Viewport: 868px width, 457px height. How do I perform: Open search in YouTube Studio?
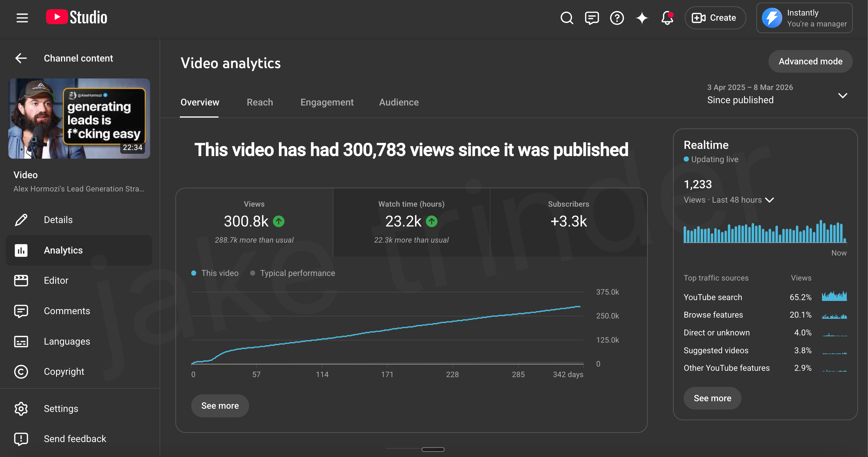click(x=566, y=18)
